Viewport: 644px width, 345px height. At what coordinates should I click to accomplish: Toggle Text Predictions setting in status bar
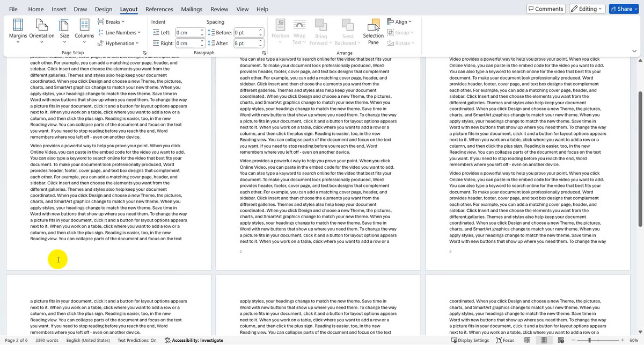(x=137, y=340)
